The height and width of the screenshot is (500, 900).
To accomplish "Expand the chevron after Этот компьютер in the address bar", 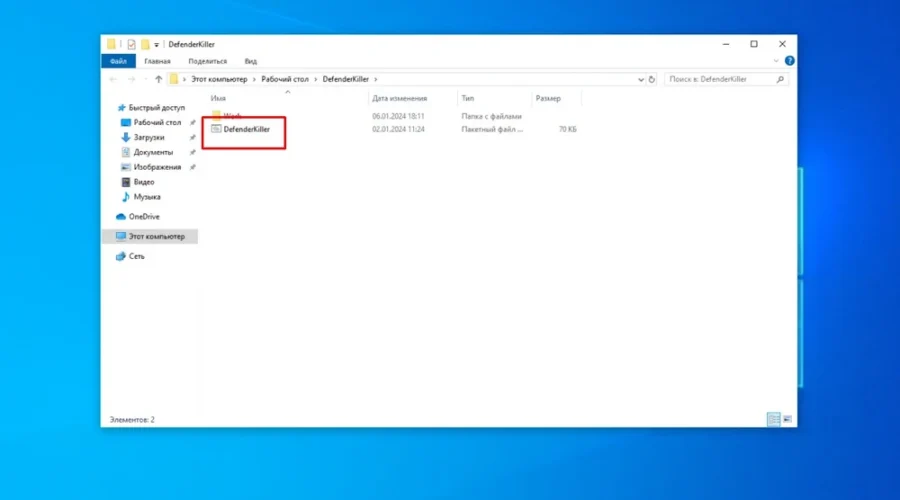I will pyautogui.click(x=254, y=79).
